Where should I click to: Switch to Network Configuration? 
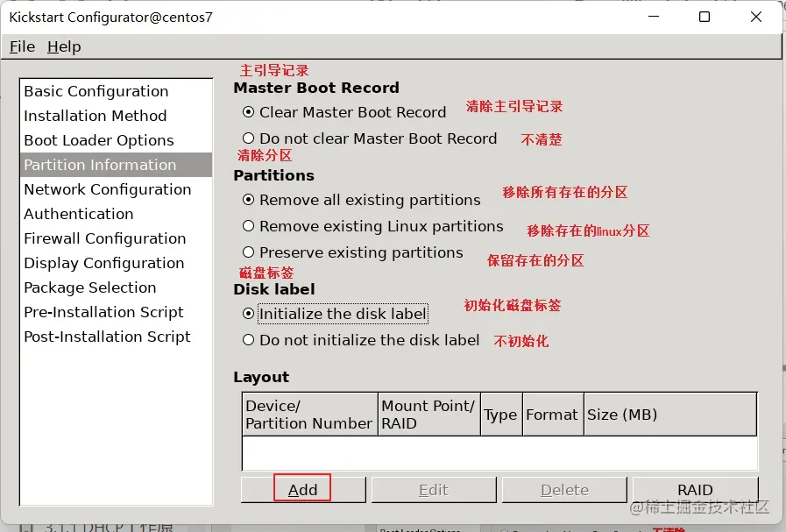(x=116, y=189)
